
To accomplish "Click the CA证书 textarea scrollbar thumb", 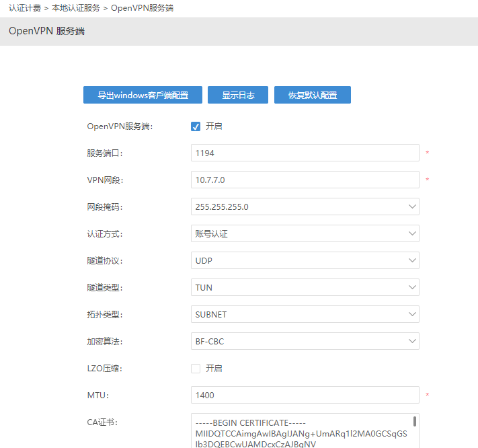I will click(415, 422).
